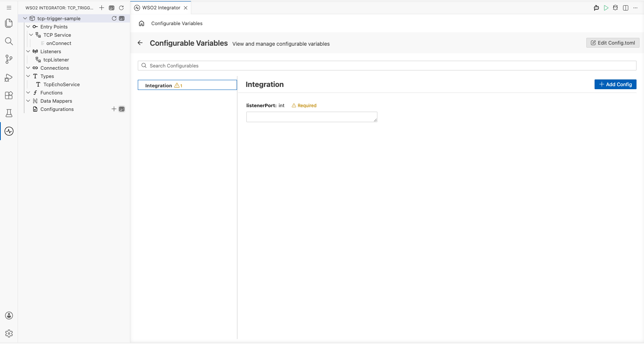The width and height of the screenshot is (644, 344).
Task: Click the overview icon in sidebar header
Action: click(112, 7)
